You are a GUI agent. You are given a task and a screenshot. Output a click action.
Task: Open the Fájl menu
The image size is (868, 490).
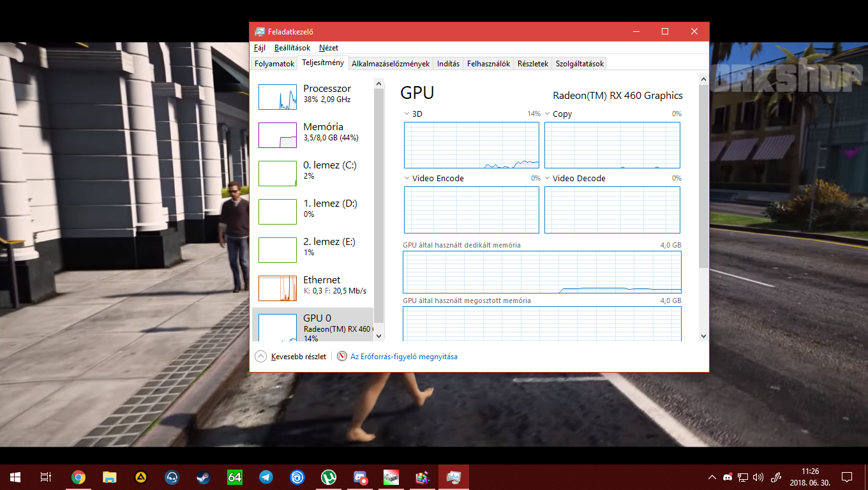[260, 48]
